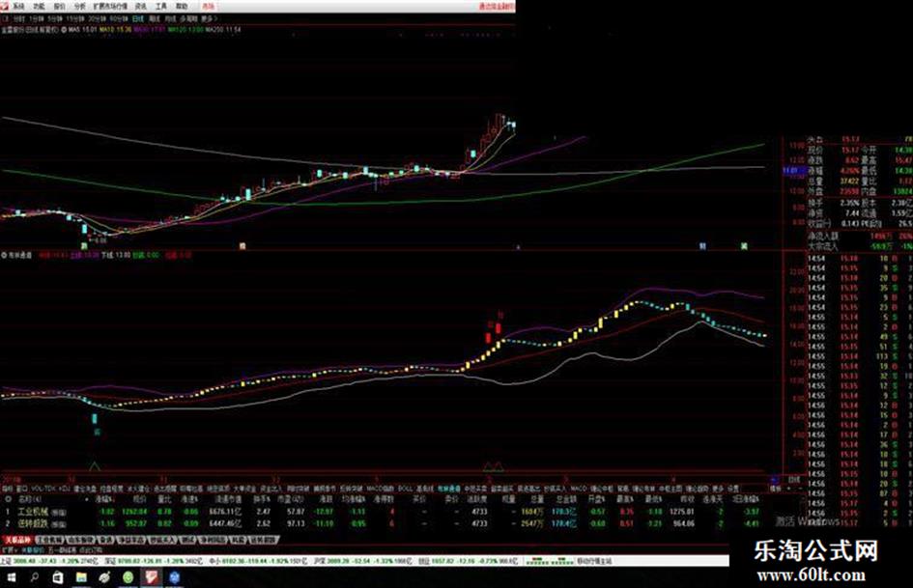Click the connection signal bars icon
This screenshot has width=913, height=588.
tap(550, 561)
